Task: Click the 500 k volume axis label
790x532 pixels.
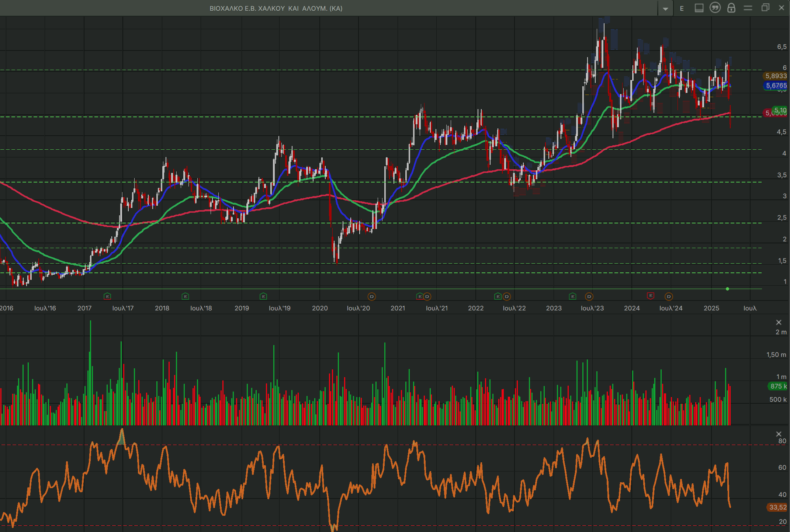Action: 778,400
